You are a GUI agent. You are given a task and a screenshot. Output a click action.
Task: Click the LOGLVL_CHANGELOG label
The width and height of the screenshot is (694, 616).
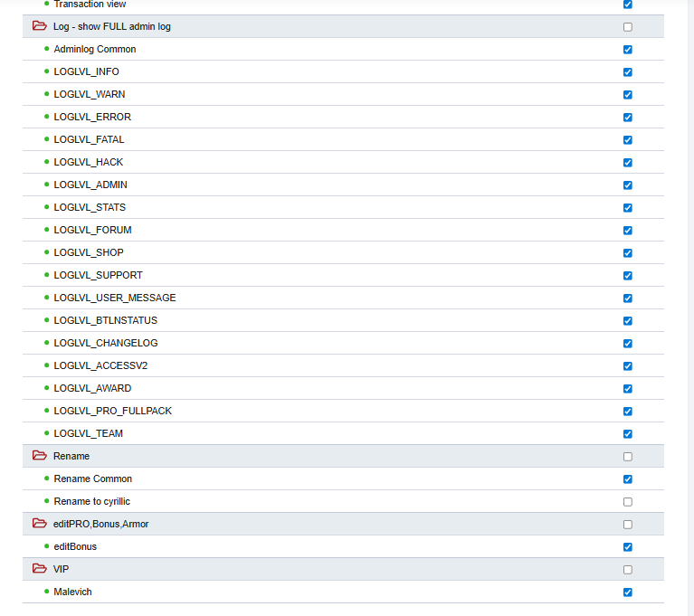coord(106,343)
